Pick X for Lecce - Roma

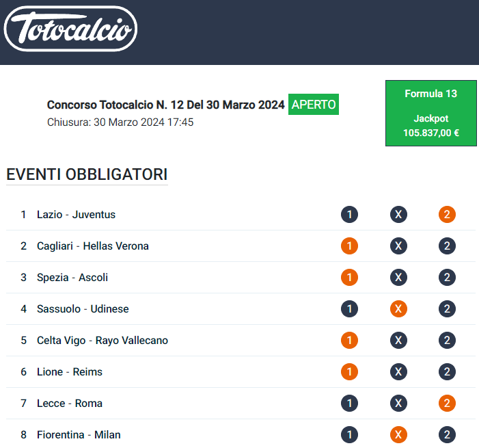coord(398,404)
